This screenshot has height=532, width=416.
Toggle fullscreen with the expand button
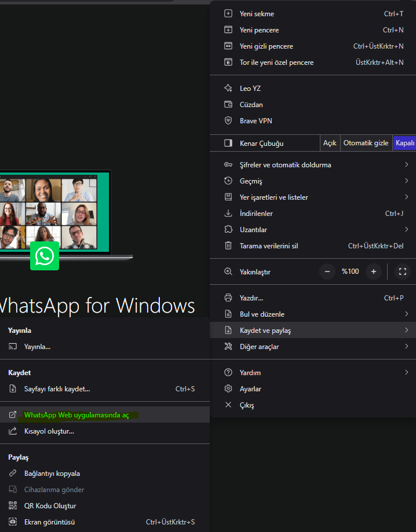tap(403, 271)
